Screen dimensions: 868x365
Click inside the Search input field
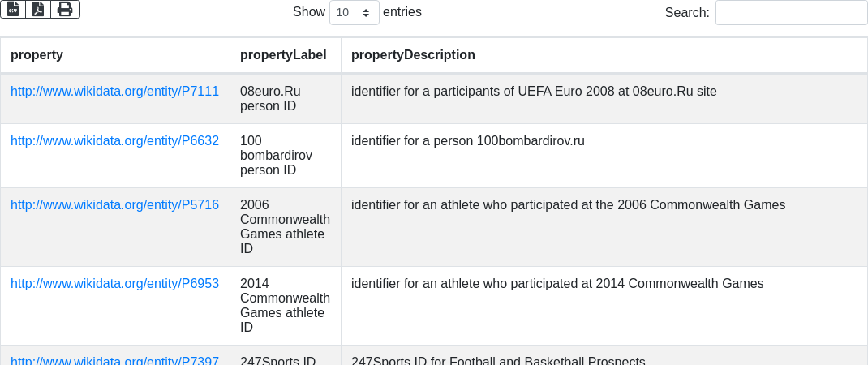click(x=791, y=13)
